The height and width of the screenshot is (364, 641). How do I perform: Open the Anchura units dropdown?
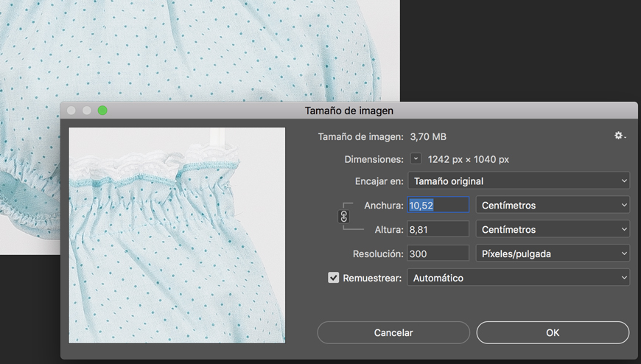pyautogui.click(x=553, y=205)
